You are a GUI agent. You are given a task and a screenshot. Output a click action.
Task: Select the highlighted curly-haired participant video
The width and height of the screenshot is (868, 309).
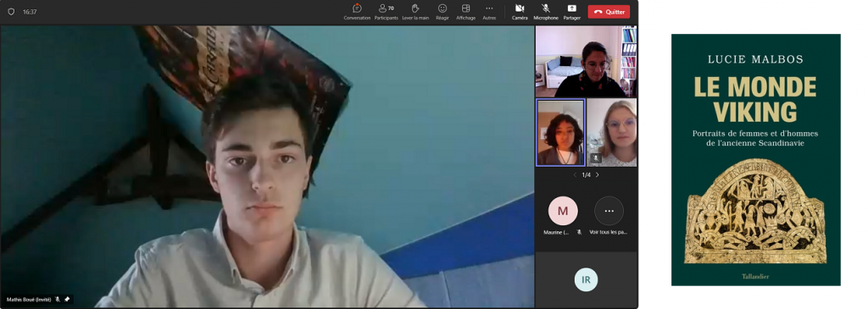coord(560,133)
